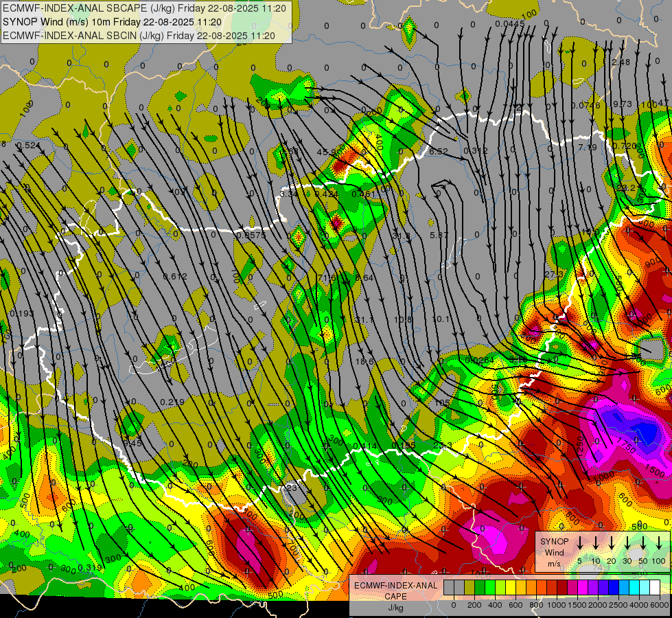
Task: Click the 0.720 value on the map
Action: point(625,146)
